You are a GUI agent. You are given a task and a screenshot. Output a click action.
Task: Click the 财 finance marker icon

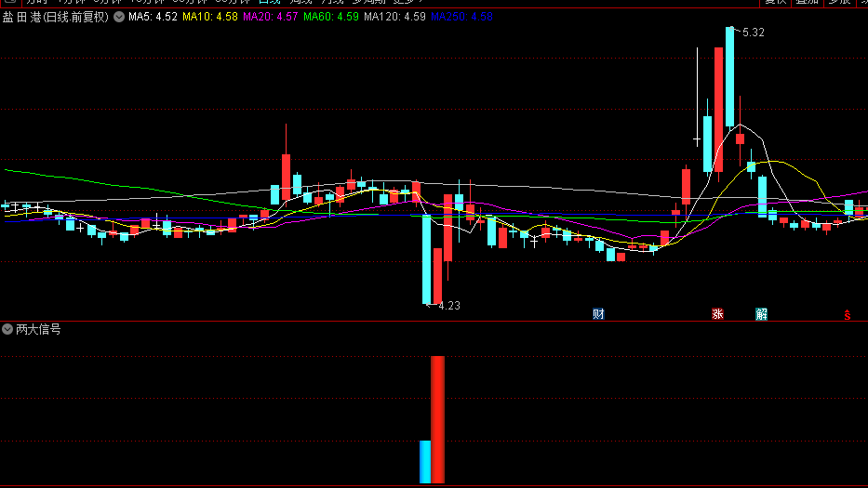(598, 314)
